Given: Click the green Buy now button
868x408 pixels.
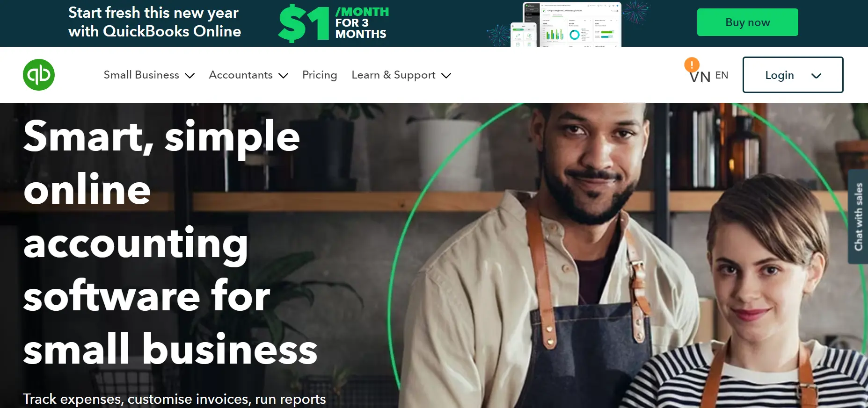Looking at the screenshot, I should [747, 22].
